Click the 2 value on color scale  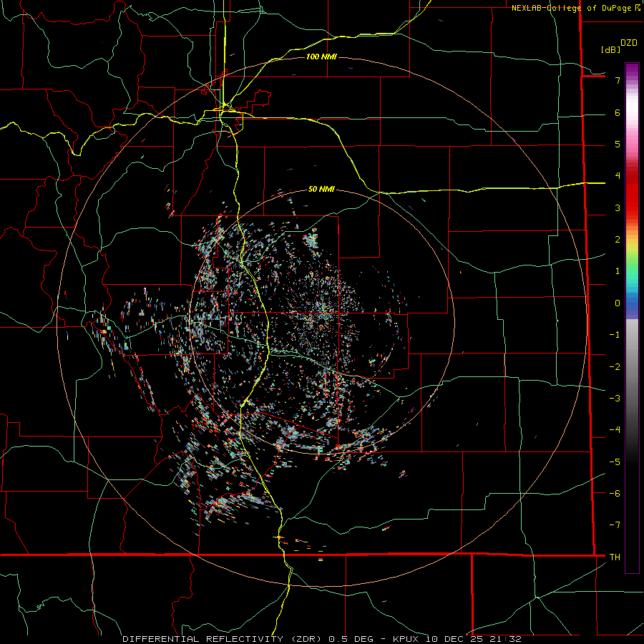[618, 240]
